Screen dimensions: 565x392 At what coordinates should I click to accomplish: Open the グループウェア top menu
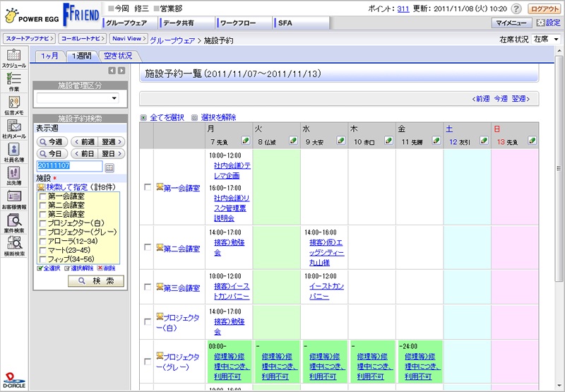click(130, 23)
